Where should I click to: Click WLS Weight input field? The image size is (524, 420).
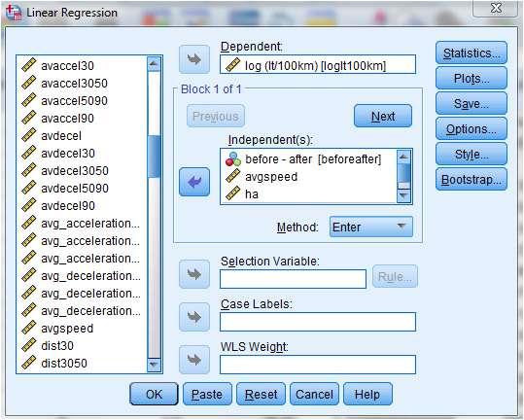318,365
